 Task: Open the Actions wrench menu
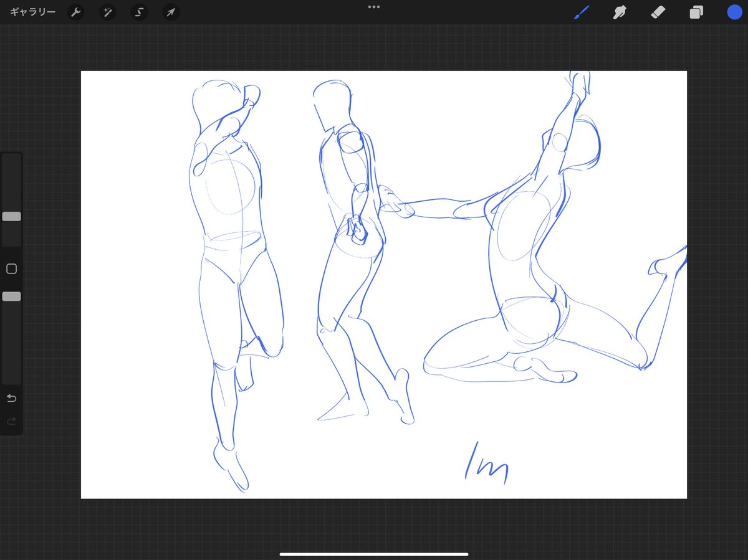[x=76, y=12]
